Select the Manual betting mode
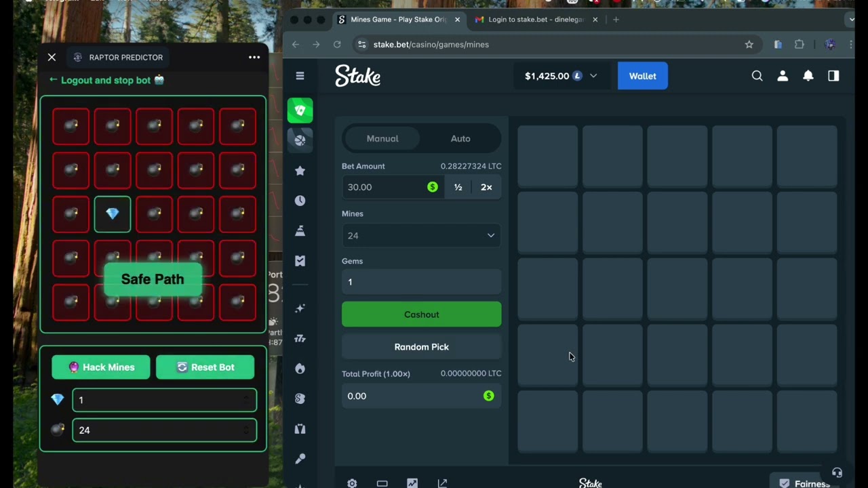 tap(382, 138)
